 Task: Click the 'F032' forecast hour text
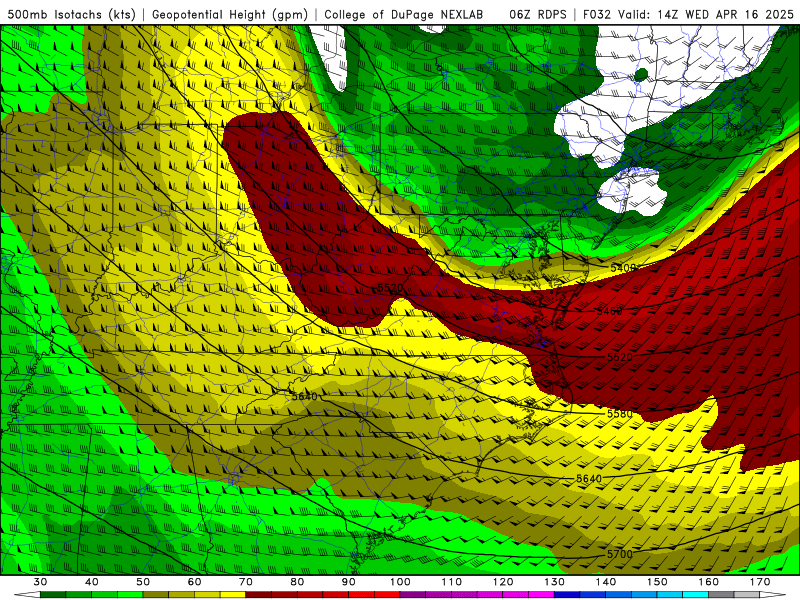[x=596, y=14]
